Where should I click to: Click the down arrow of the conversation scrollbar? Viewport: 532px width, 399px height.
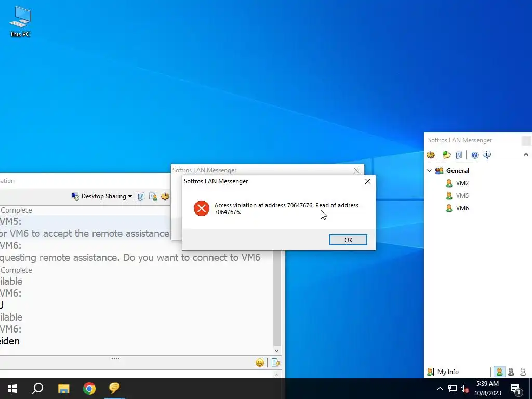[276, 351]
